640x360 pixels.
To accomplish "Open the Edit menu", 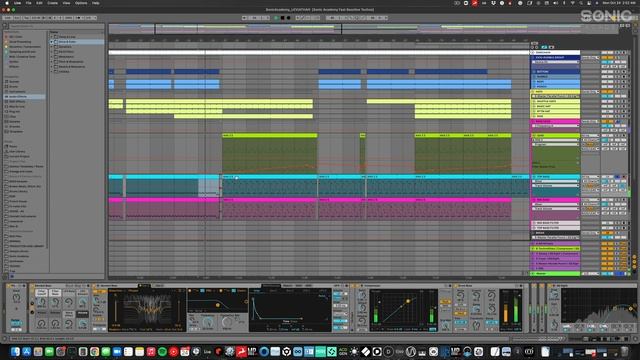I will 39,3.
